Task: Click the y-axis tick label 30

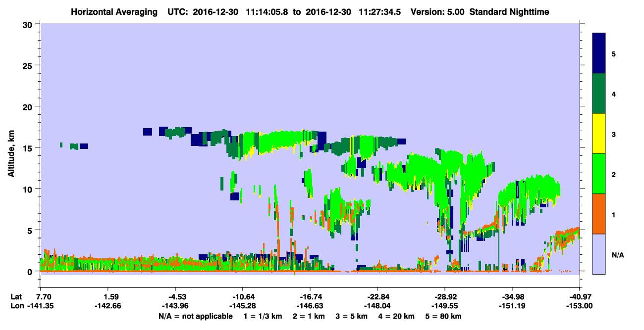Action: click(29, 24)
